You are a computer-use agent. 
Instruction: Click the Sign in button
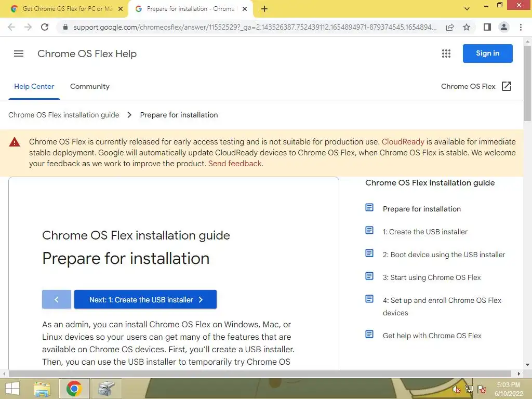(x=487, y=54)
